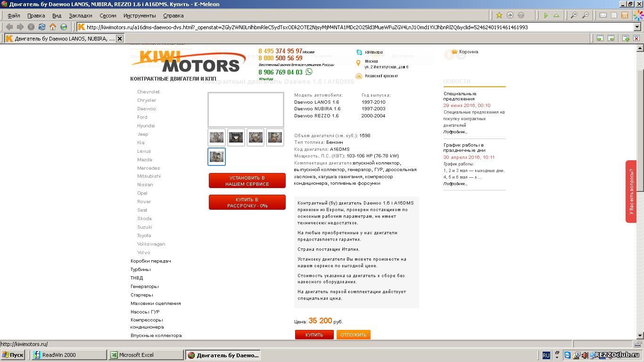Zoom in with the magnifier plus
This screenshot has width=644, height=362.
pos(574,16)
